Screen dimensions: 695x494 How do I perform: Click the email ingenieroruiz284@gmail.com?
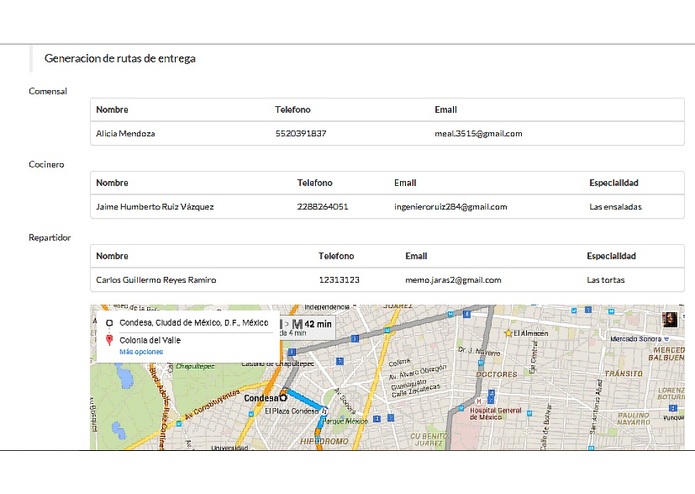tap(451, 207)
